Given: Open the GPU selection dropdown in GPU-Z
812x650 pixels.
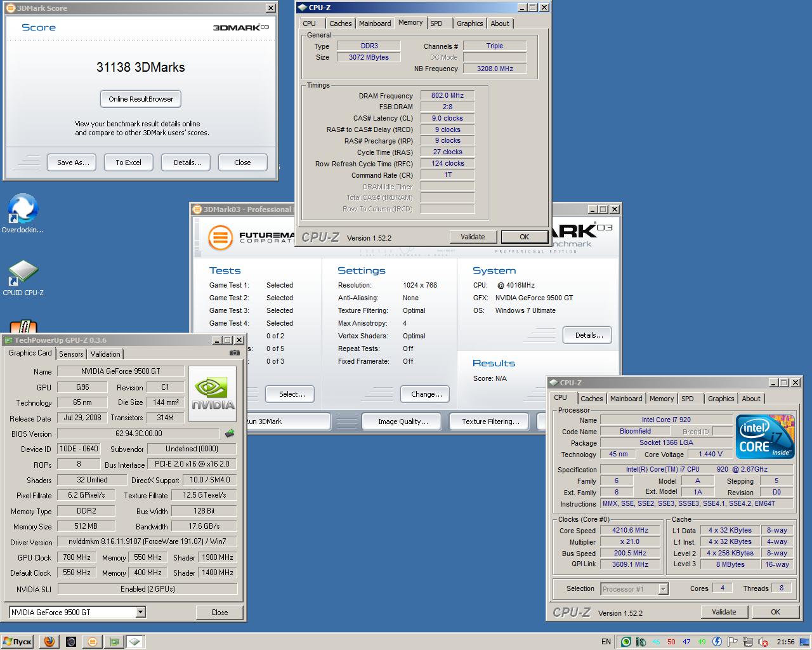Looking at the screenshot, I should click(141, 612).
